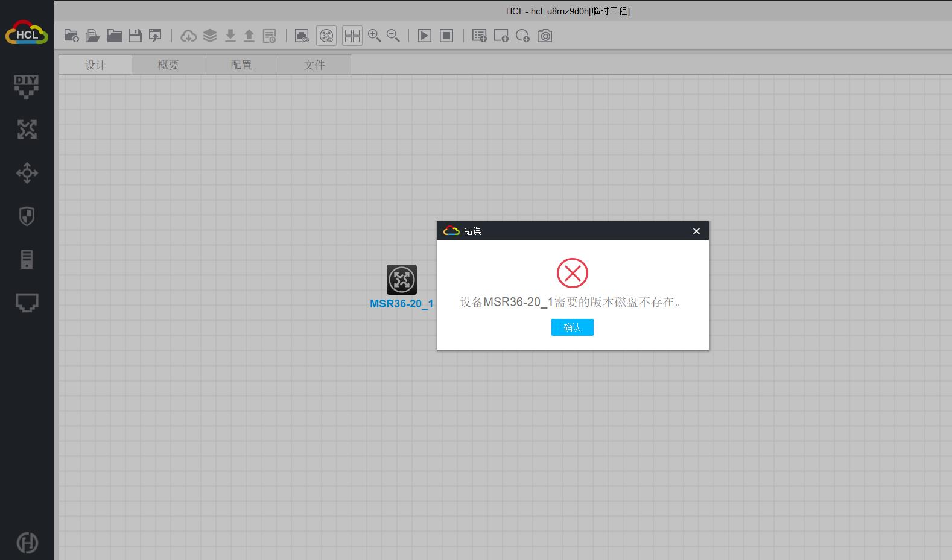Zoom in on the topology canvas
The width and height of the screenshot is (952, 560).
(375, 36)
